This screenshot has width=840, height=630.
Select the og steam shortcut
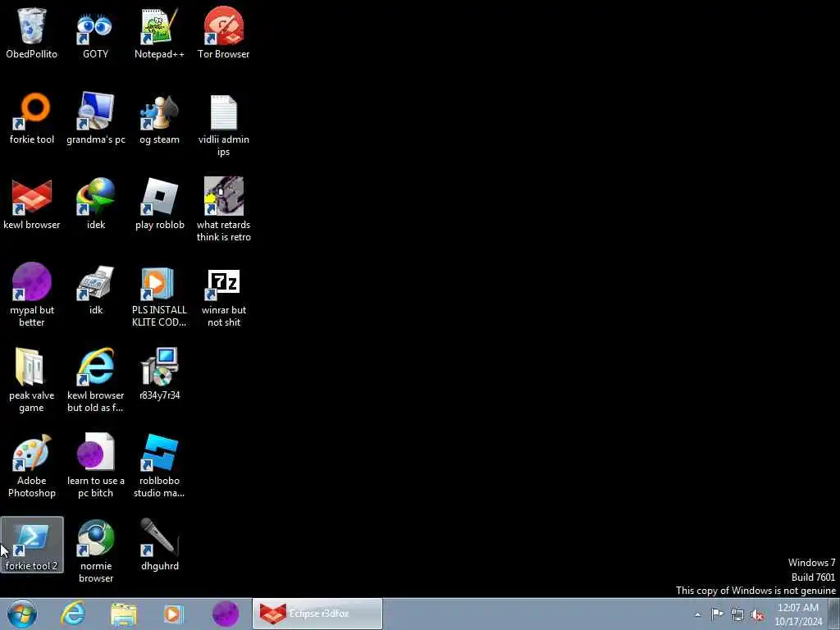click(x=159, y=119)
